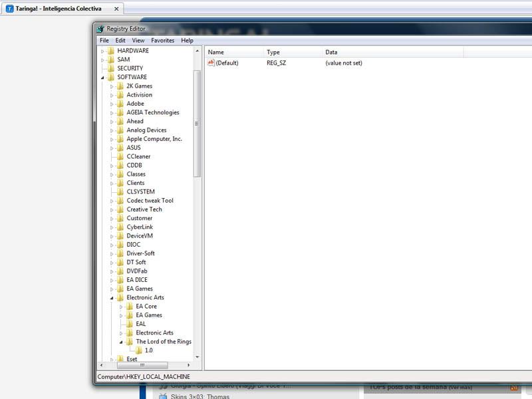Click the CCleaner folder icon
Viewport: 532px width, 399px height.
click(x=120, y=156)
